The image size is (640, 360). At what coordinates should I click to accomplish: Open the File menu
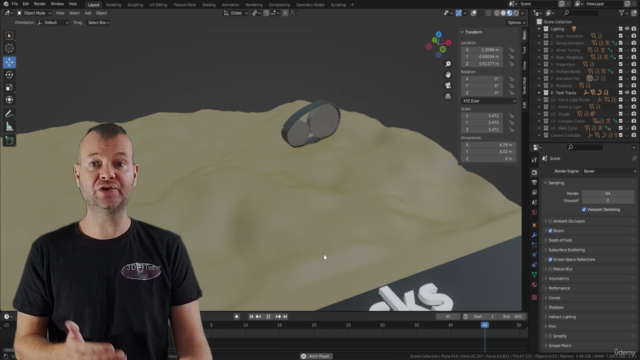click(15, 4)
